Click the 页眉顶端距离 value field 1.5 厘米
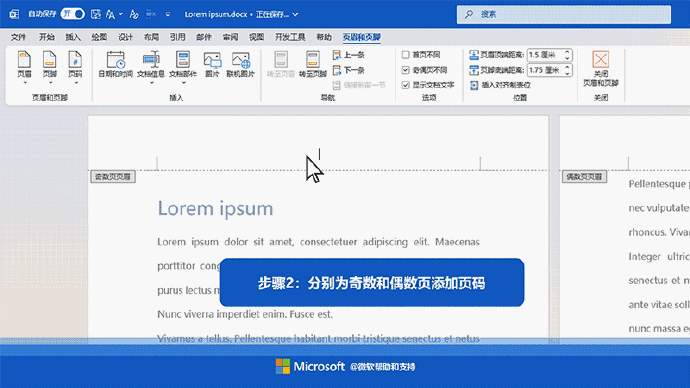690x388 pixels. point(545,55)
